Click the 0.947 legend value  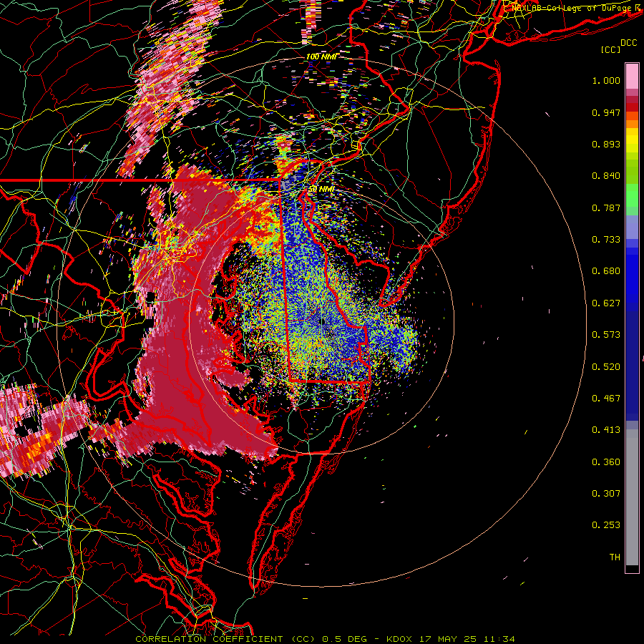tap(606, 112)
